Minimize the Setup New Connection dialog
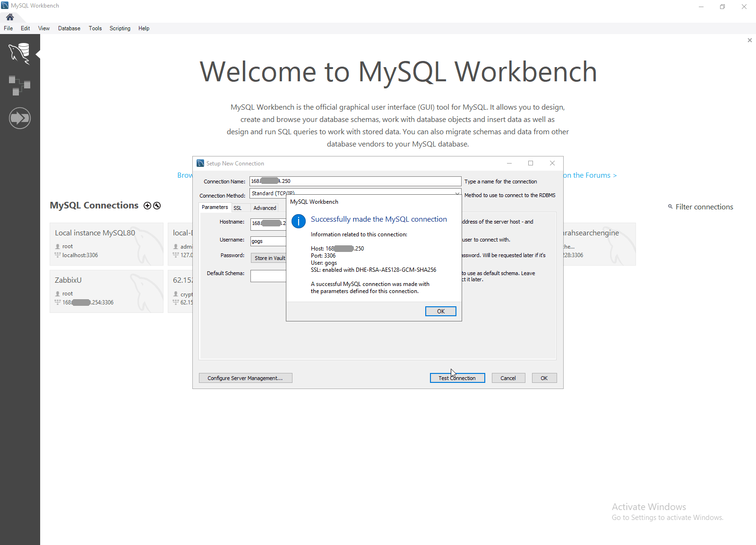756x545 pixels. pyautogui.click(x=509, y=163)
